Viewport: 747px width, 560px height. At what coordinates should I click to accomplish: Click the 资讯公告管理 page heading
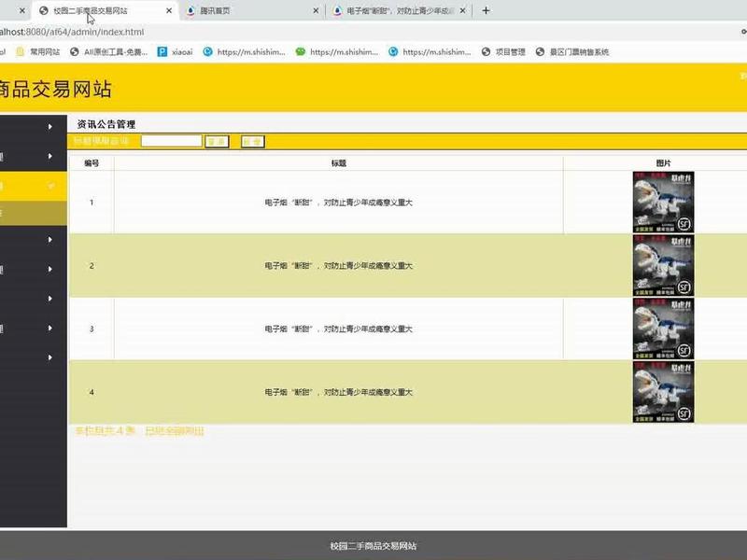pyautogui.click(x=106, y=124)
